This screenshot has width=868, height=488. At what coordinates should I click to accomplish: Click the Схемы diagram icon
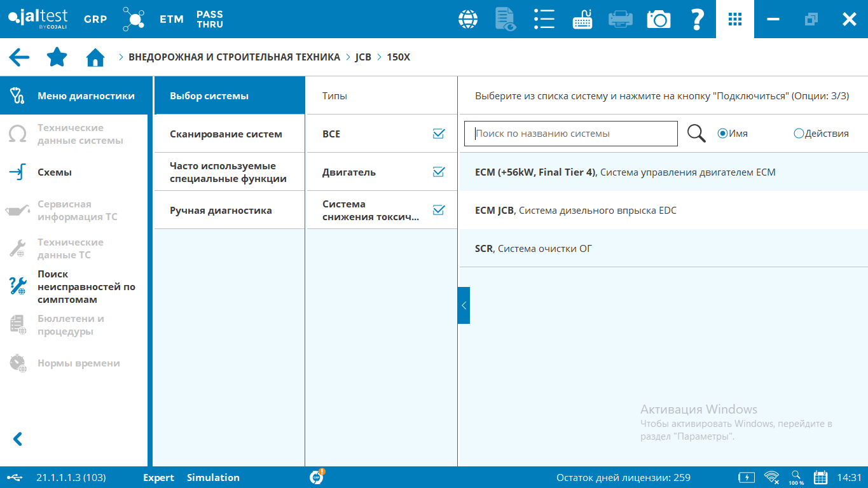click(x=18, y=172)
